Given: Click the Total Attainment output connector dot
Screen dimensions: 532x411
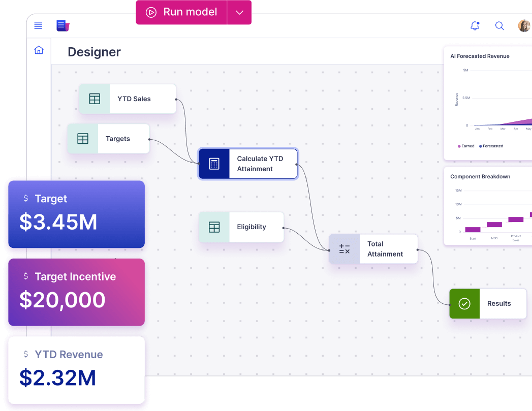Looking at the screenshot, I should [x=418, y=250].
